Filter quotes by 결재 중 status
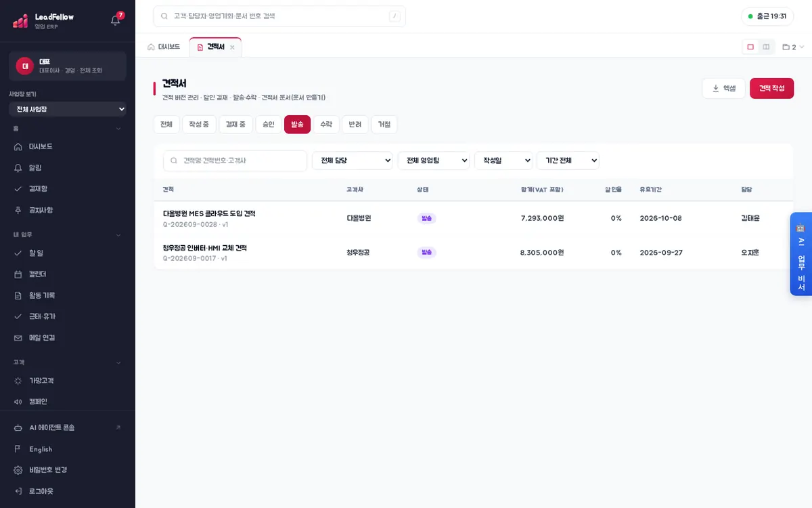Image resolution: width=812 pixels, height=508 pixels. (235, 125)
